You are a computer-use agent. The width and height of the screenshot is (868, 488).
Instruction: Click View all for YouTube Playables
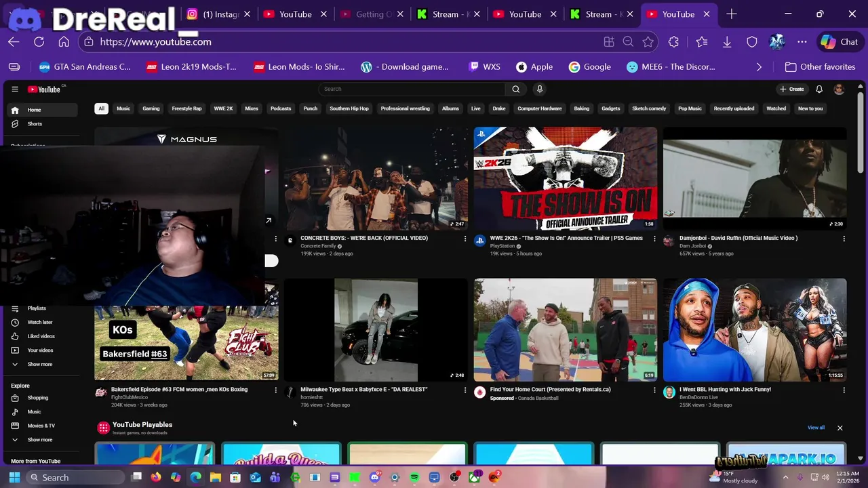(x=816, y=428)
